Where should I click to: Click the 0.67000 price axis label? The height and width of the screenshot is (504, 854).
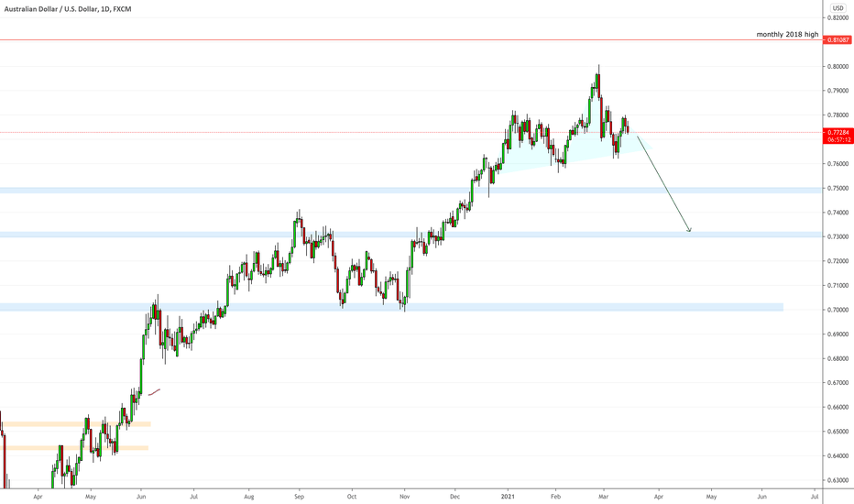coord(838,383)
